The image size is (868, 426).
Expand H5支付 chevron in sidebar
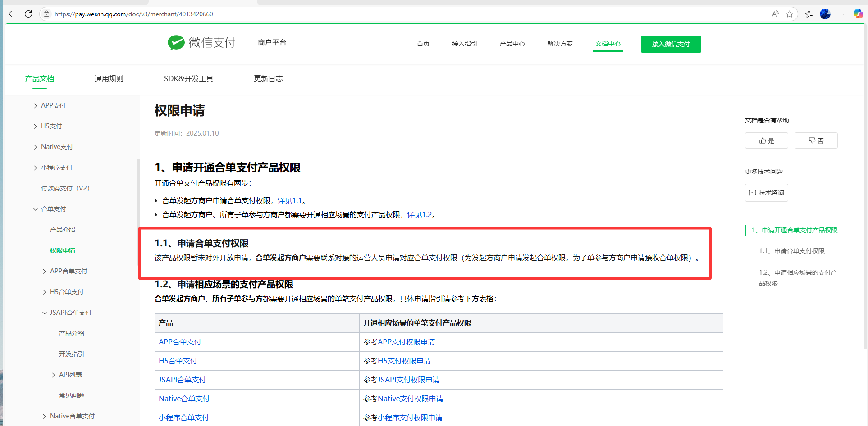(36, 126)
